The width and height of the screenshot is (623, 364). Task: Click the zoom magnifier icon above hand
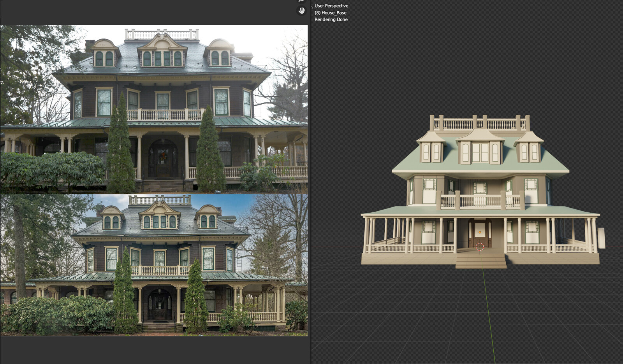coord(301,1)
